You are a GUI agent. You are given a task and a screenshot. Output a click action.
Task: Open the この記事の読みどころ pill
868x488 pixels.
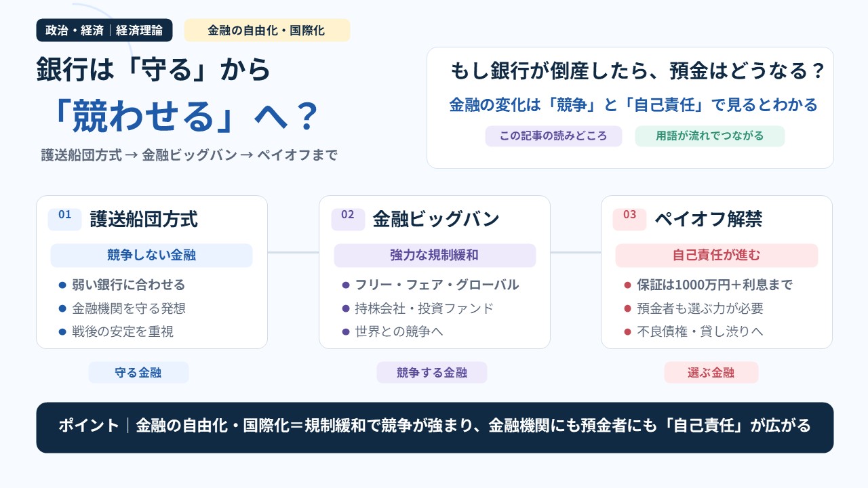click(x=553, y=136)
